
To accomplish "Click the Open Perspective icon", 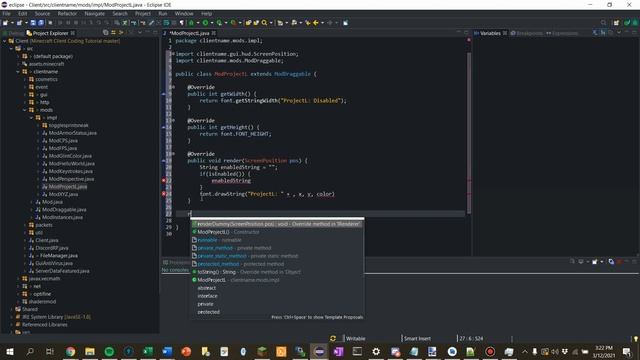I will [x=616, y=23].
